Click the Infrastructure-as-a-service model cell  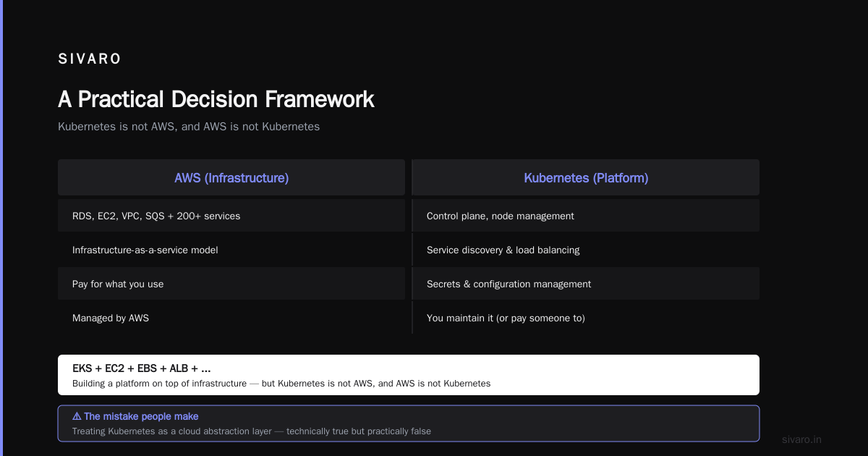231,250
